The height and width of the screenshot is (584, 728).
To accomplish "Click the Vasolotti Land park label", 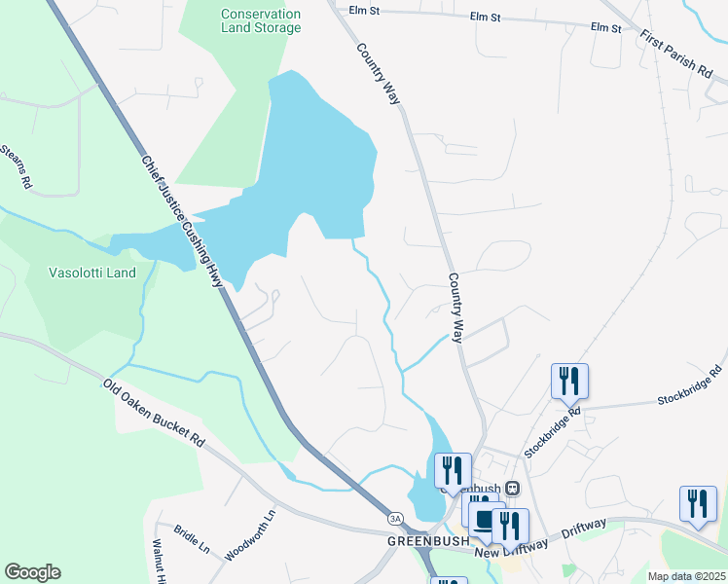I will (92, 273).
